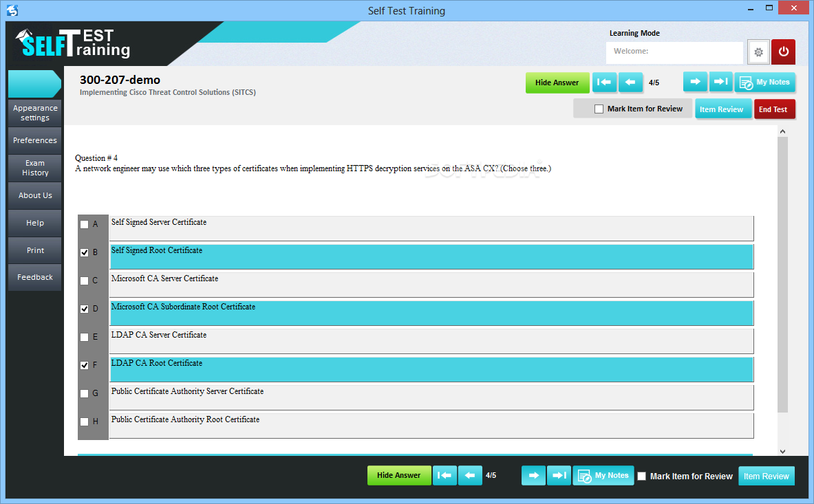Click the top previous-question arrow icon
The width and height of the screenshot is (814, 504).
[x=630, y=83]
